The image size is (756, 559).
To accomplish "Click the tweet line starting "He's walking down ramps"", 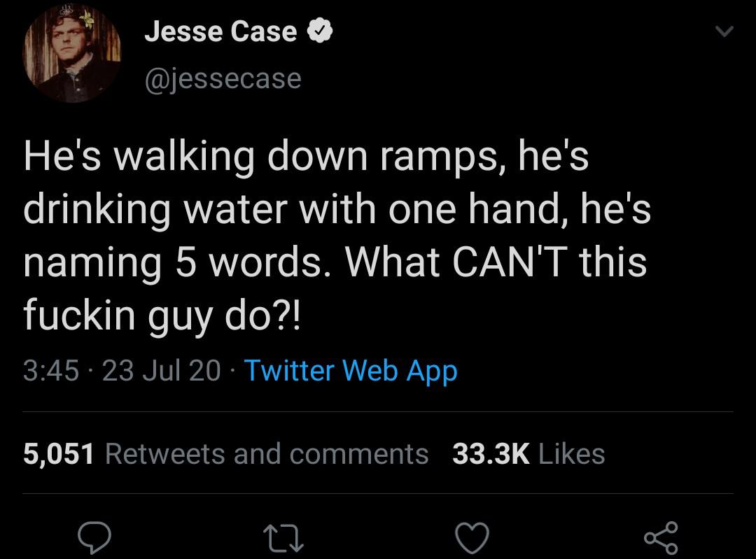I will click(x=306, y=157).
